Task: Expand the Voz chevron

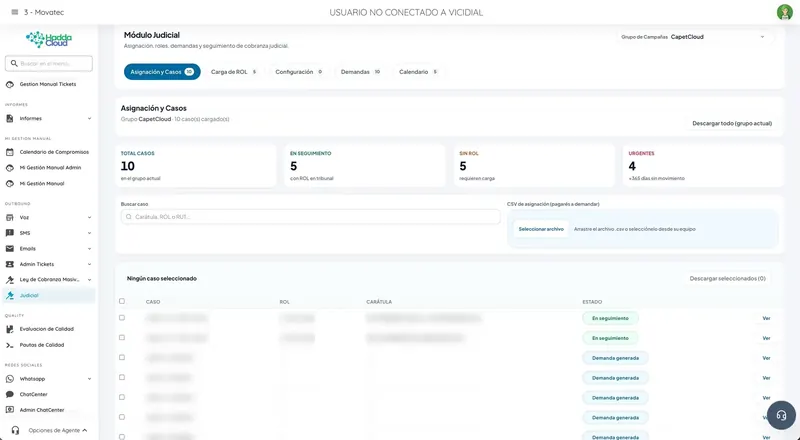Action: click(89, 217)
